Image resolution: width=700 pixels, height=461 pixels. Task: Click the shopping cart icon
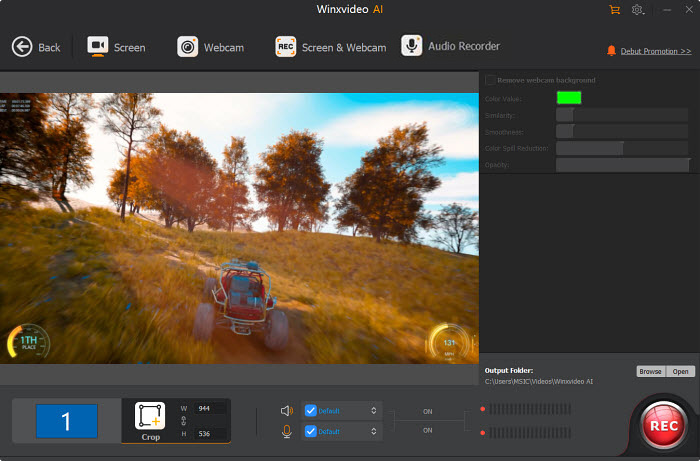[615, 10]
